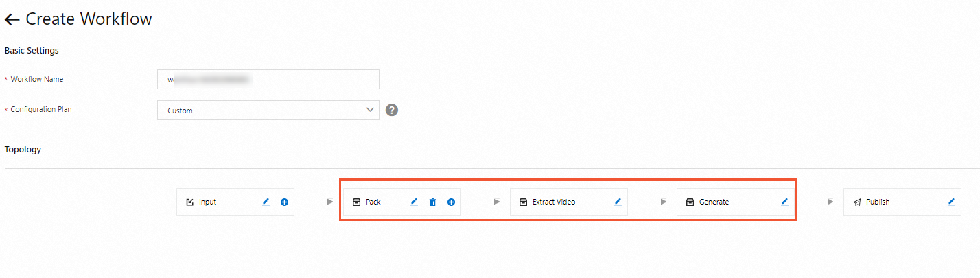Edit the Extract Video node settings
This screenshot has width=980, height=278.
618,202
